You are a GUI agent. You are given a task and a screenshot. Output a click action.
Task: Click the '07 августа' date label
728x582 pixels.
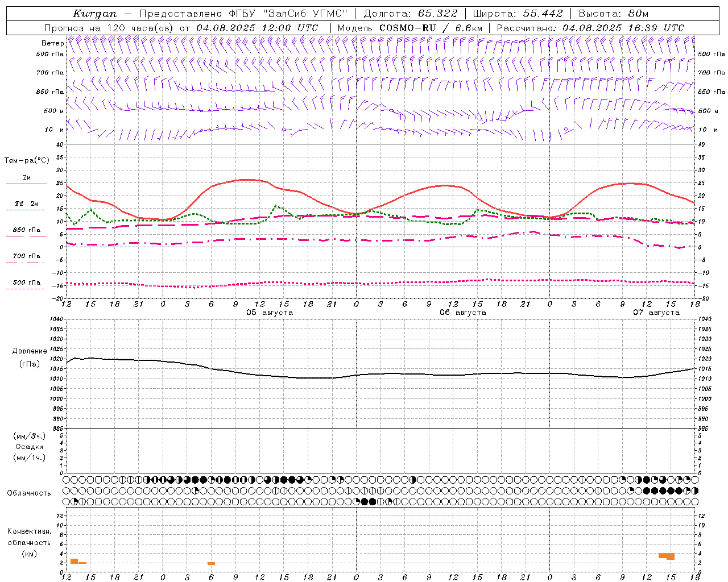click(x=656, y=313)
